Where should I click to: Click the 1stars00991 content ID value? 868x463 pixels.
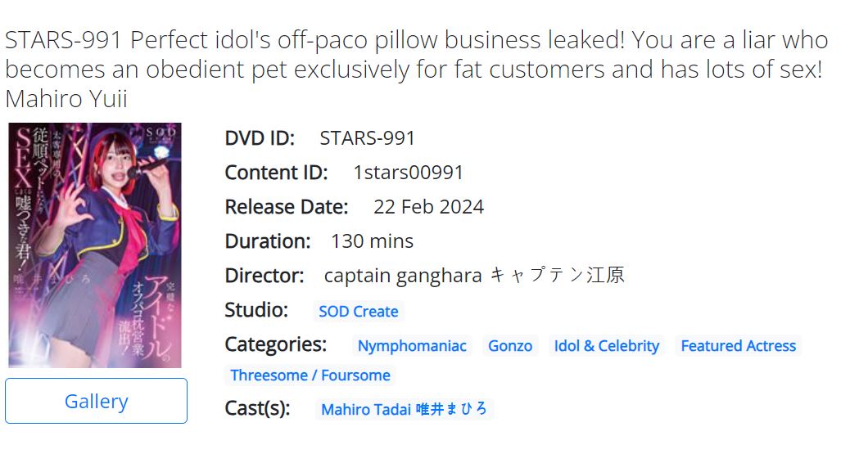point(408,173)
